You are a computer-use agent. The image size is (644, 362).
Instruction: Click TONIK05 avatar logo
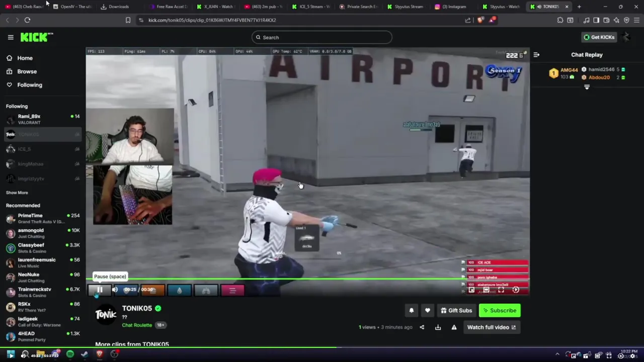[106, 314]
